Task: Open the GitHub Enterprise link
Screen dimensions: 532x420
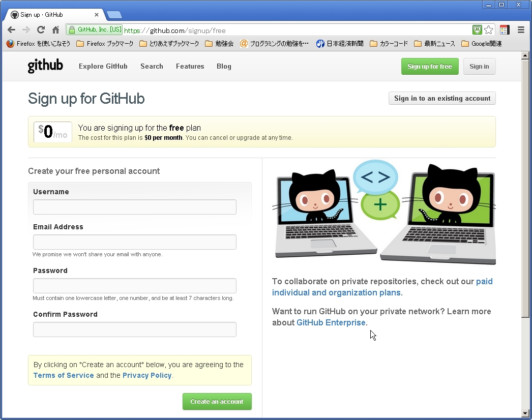Action: (x=331, y=322)
